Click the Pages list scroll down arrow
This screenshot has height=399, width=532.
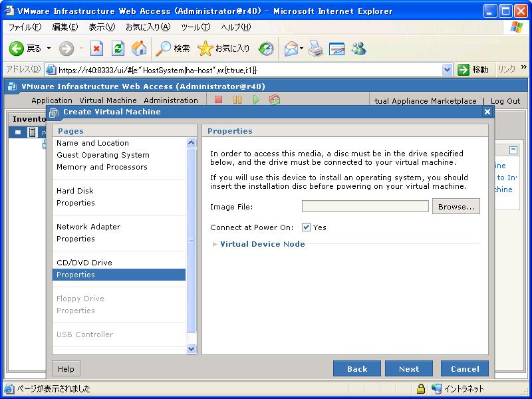(192, 348)
